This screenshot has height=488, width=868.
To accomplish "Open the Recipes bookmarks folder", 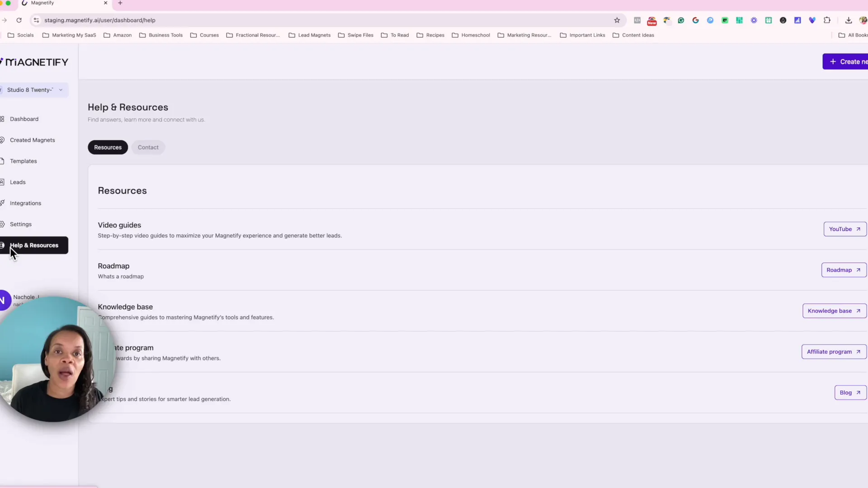I will tap(430, 35).
